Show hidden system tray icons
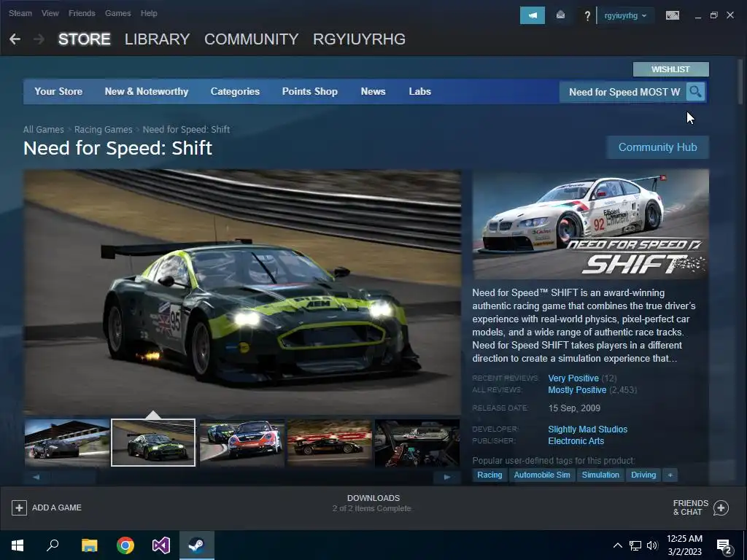747x560 pixels. (x=617, y=545)
